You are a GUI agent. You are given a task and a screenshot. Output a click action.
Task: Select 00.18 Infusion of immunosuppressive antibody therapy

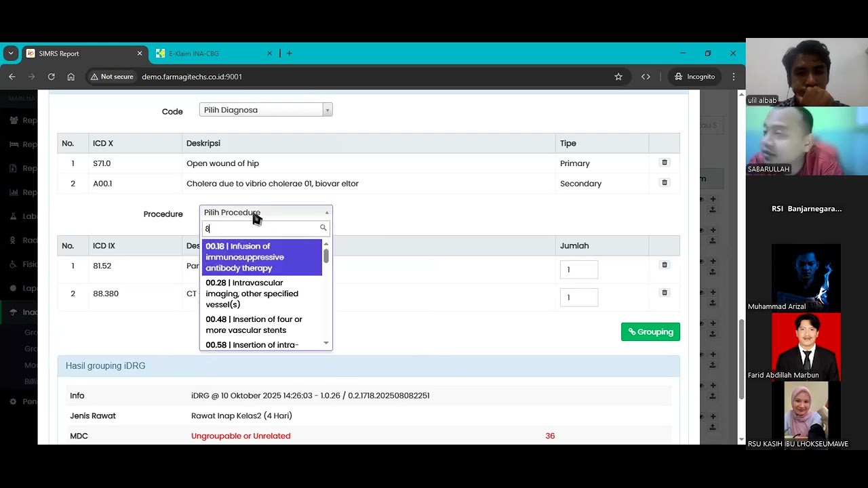click(x=261, y=257)
